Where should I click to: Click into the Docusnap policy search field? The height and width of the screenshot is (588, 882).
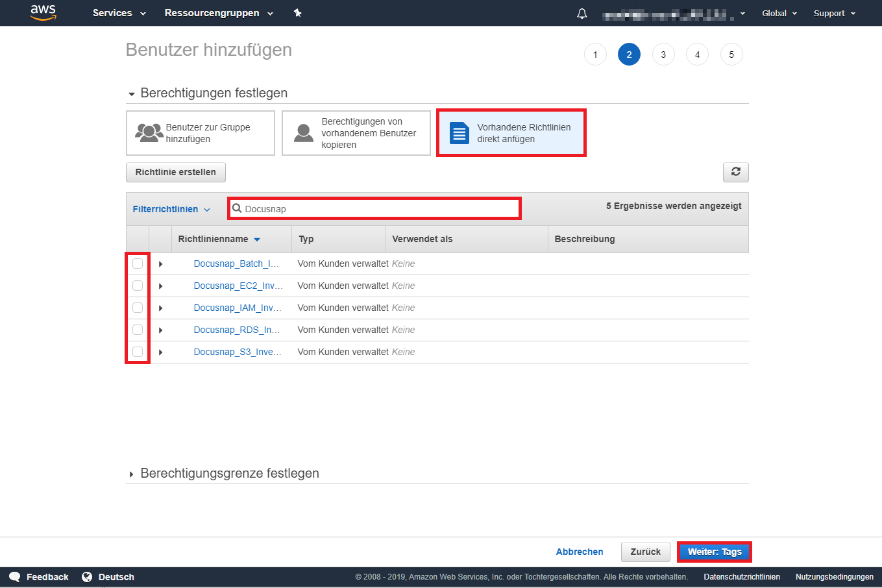(x=374, y=208)
